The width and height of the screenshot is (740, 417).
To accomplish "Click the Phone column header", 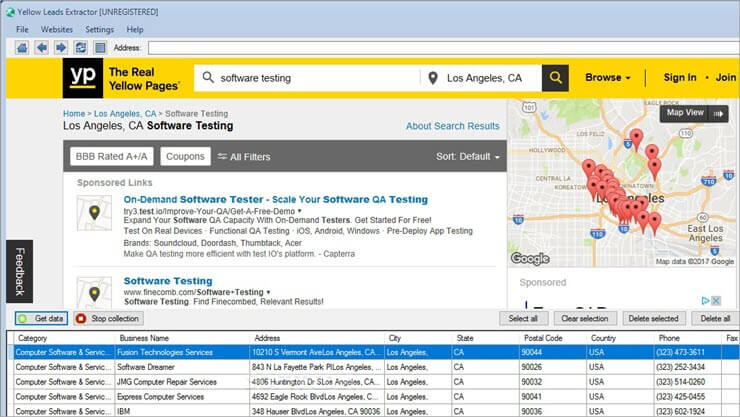I will [x=688, y=338].
